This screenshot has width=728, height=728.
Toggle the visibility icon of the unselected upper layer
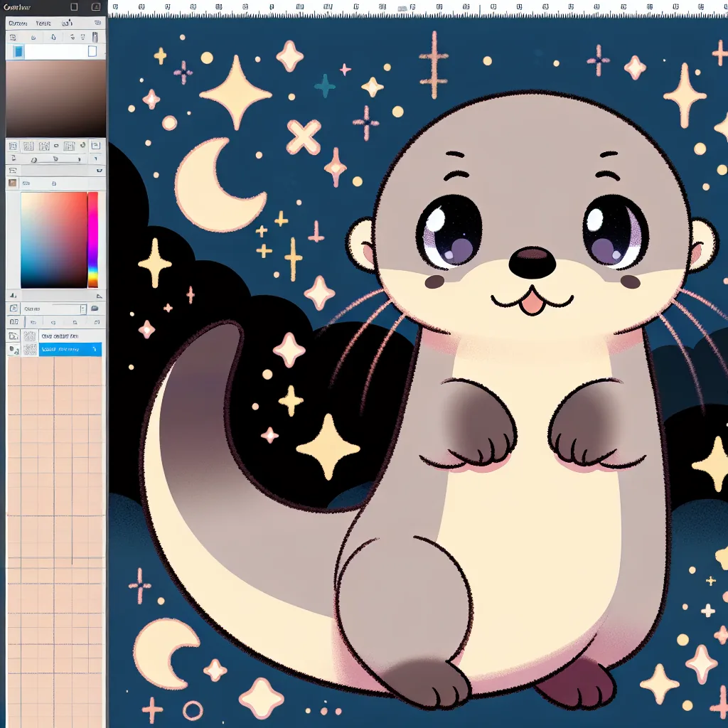tap(13, 336)
